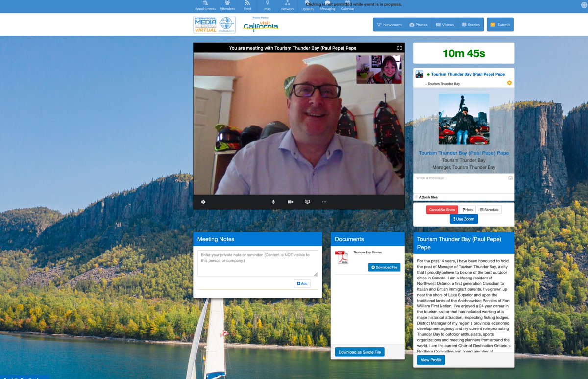Open video call settings gear

click(x=203, y=202)
